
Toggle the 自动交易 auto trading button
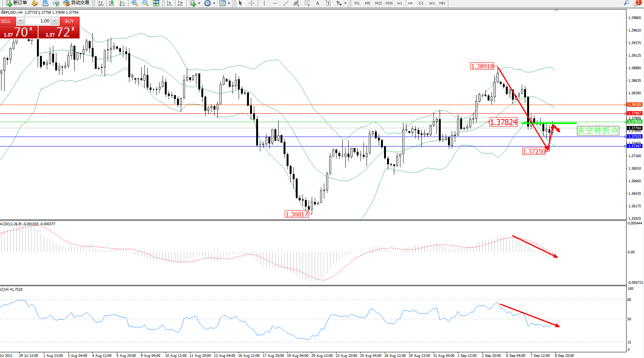point(77,3)
